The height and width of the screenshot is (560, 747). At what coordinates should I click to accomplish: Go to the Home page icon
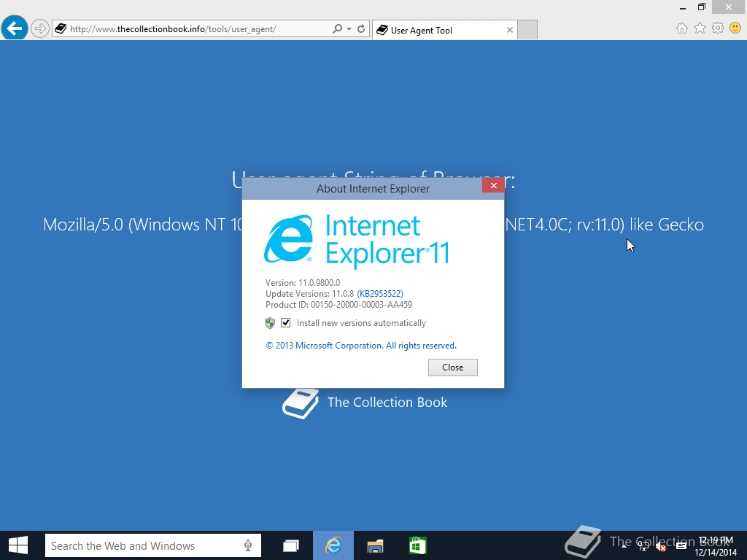(682, 28)
